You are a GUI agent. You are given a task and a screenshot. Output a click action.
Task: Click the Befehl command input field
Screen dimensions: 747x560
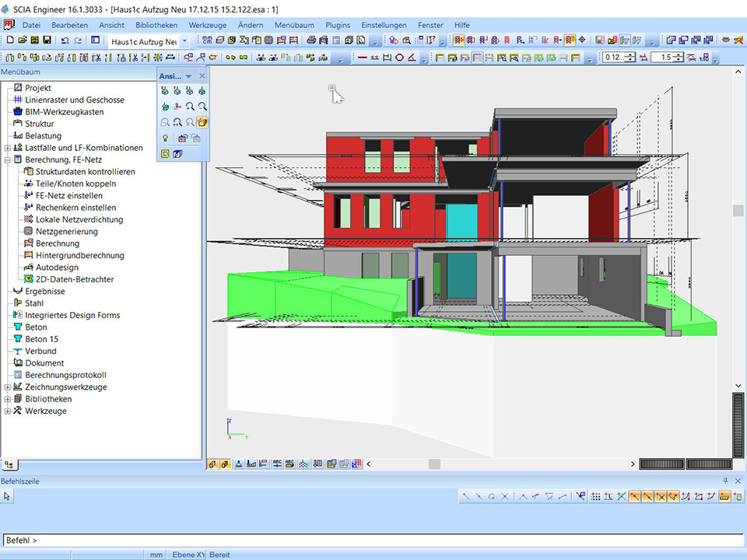coord(373,540)
